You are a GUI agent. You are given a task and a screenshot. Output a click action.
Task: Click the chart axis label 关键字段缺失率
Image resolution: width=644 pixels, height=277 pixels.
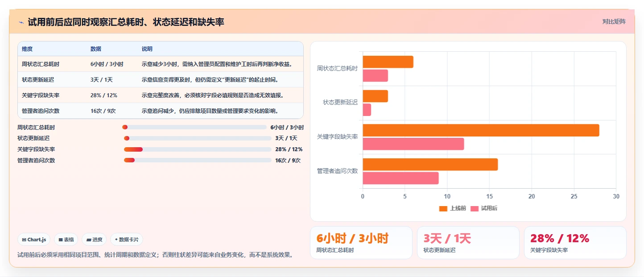click(x=337, y=136)
